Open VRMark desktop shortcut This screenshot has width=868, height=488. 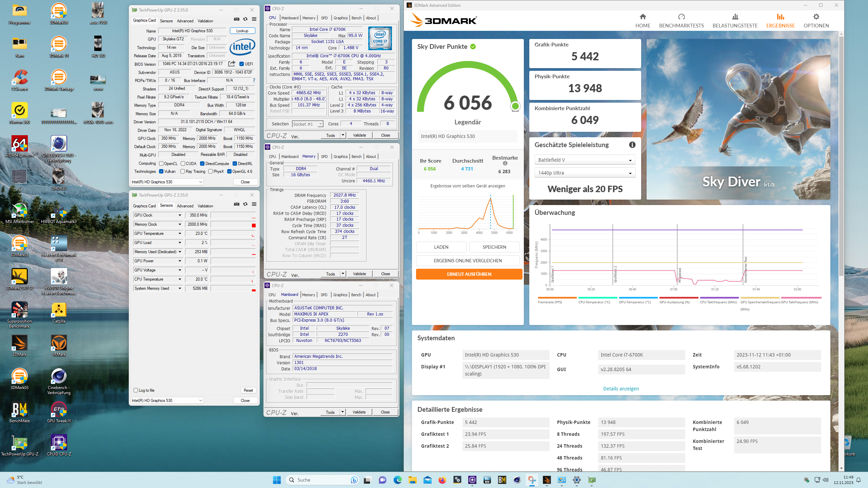pyautogui.click(x=59, y=346)
